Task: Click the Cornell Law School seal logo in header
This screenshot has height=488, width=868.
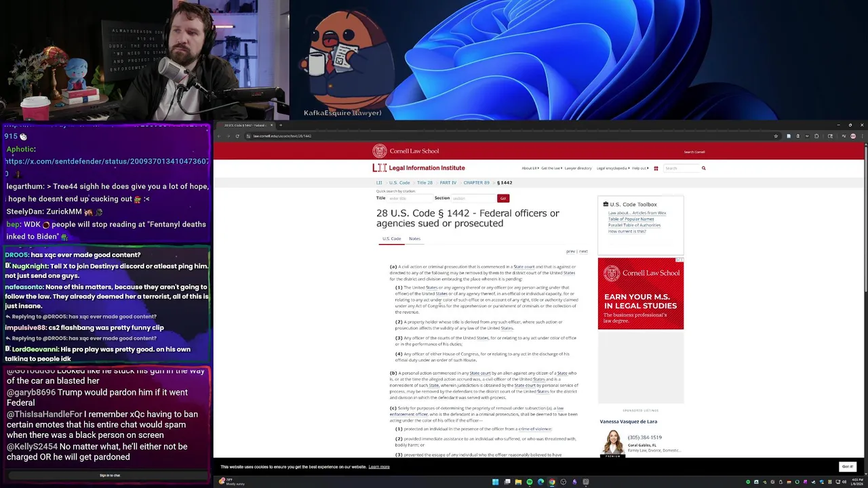Action: [379, 151]
